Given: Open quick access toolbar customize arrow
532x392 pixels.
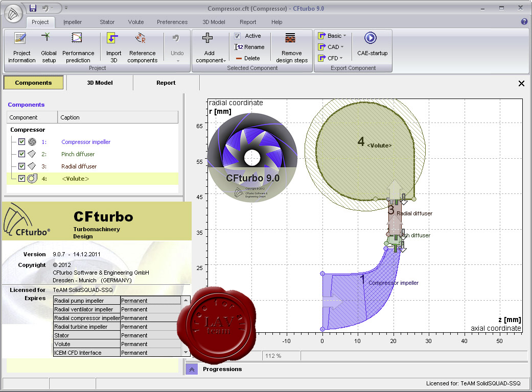Looking at the screenshot, I should pyautogui.click(x=66, y=8).
